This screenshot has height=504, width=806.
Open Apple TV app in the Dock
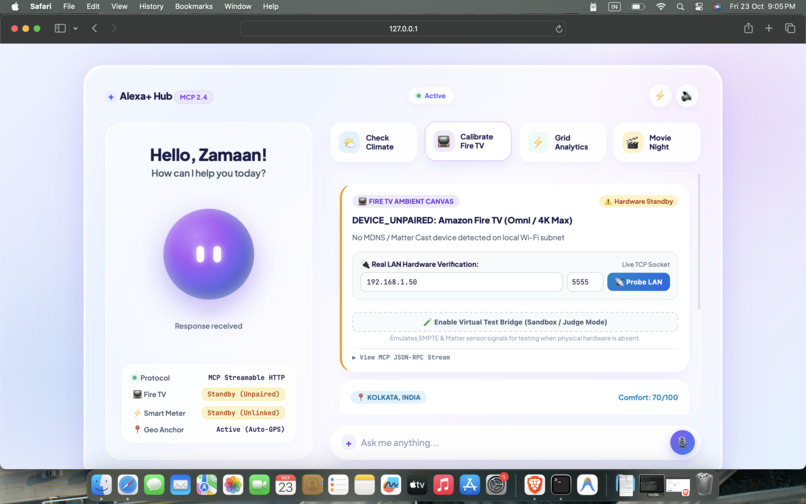[x=417, y=484]
